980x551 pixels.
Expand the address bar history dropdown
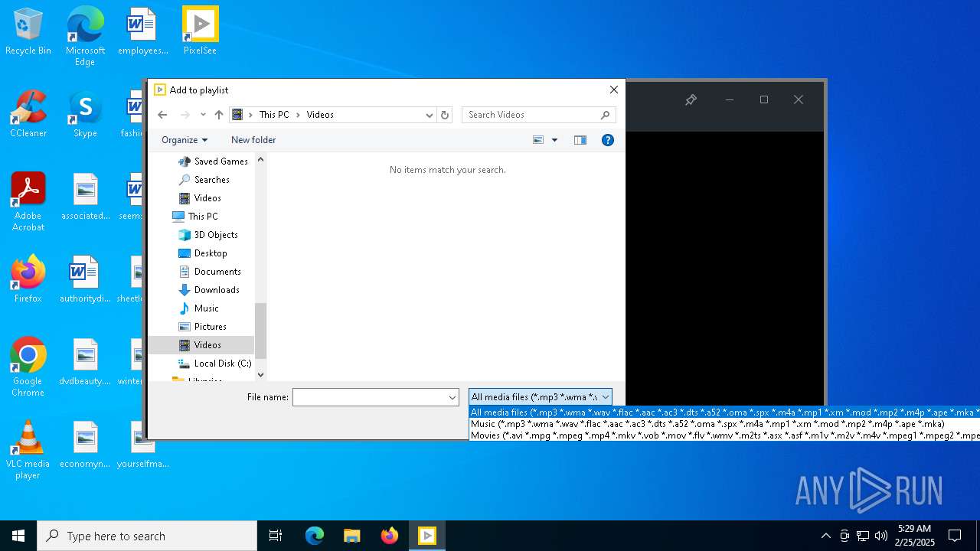430,115
